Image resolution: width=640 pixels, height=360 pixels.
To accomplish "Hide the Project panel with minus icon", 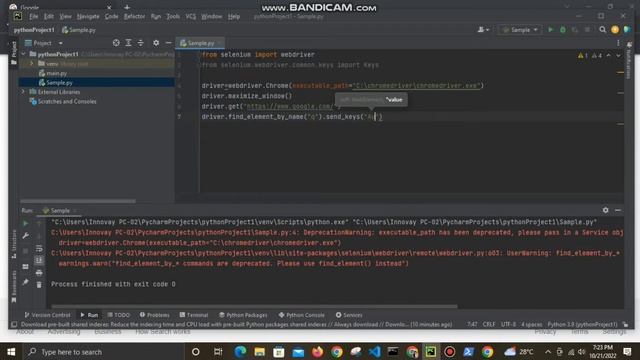I will point(168,43).
